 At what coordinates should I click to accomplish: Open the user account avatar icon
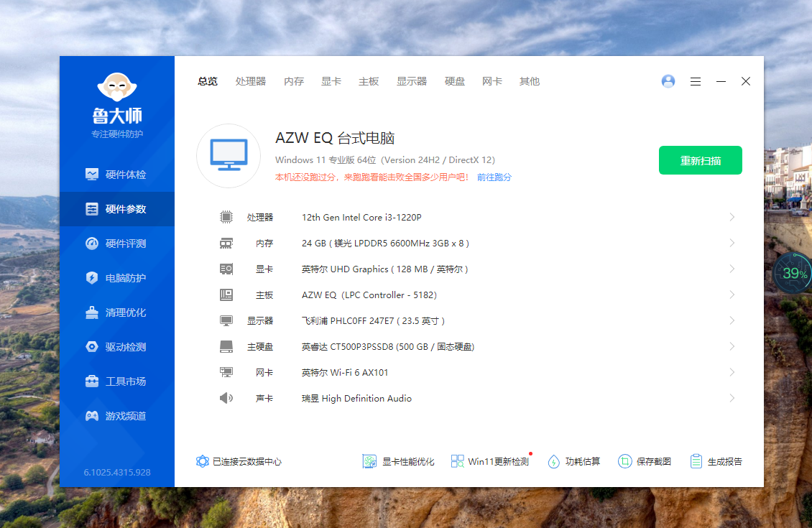tap(668, 81)
